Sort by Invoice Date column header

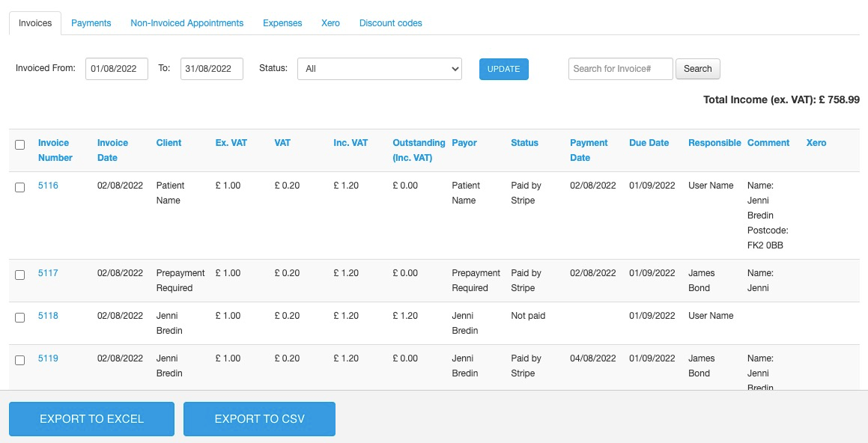point(112,150)
